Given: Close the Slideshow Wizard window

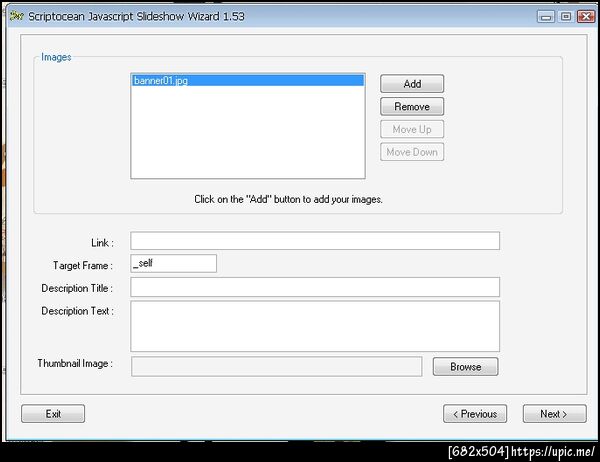Looking at the screenshot, I should (x=586, y=16).
